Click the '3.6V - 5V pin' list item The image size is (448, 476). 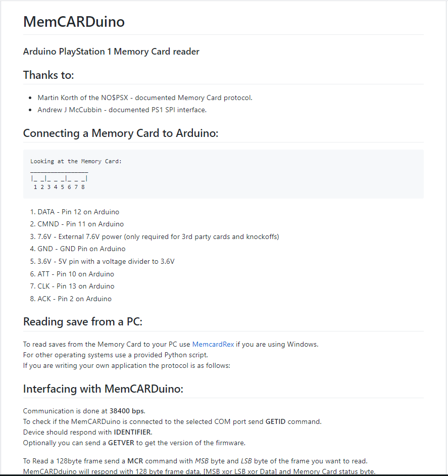[106, 261]
